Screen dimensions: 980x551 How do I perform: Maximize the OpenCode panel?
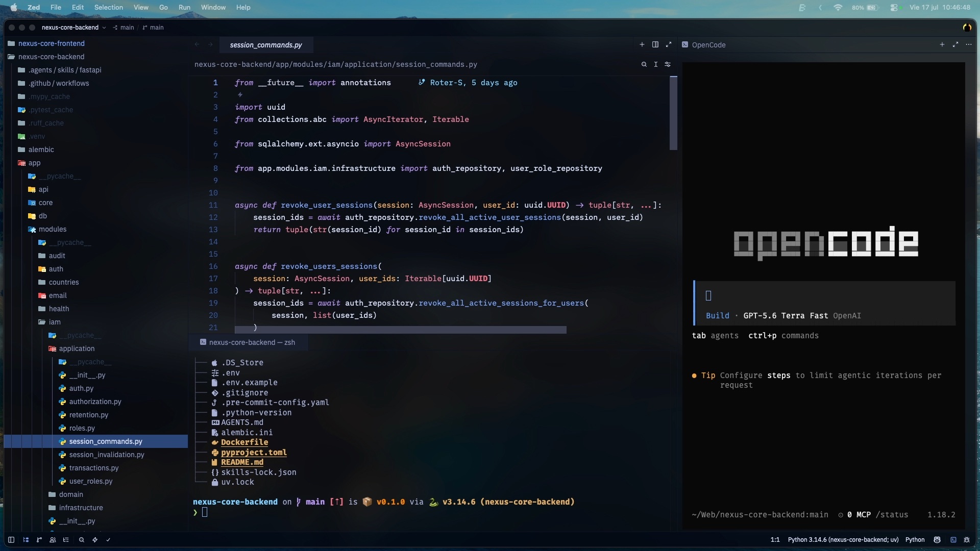pos(955,45)
